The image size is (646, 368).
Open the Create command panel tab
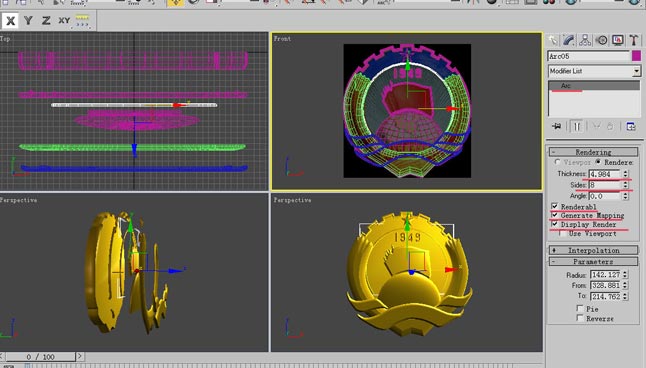tap(552, 40)
